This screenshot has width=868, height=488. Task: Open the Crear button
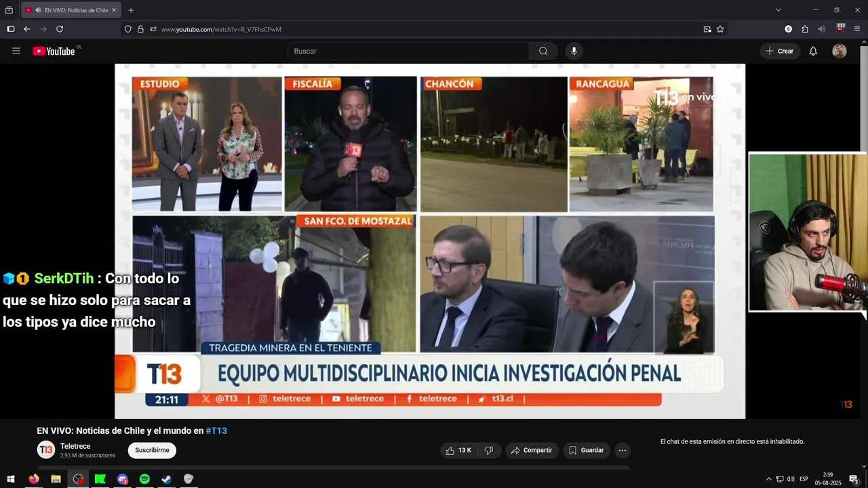(x=780, y=51)
